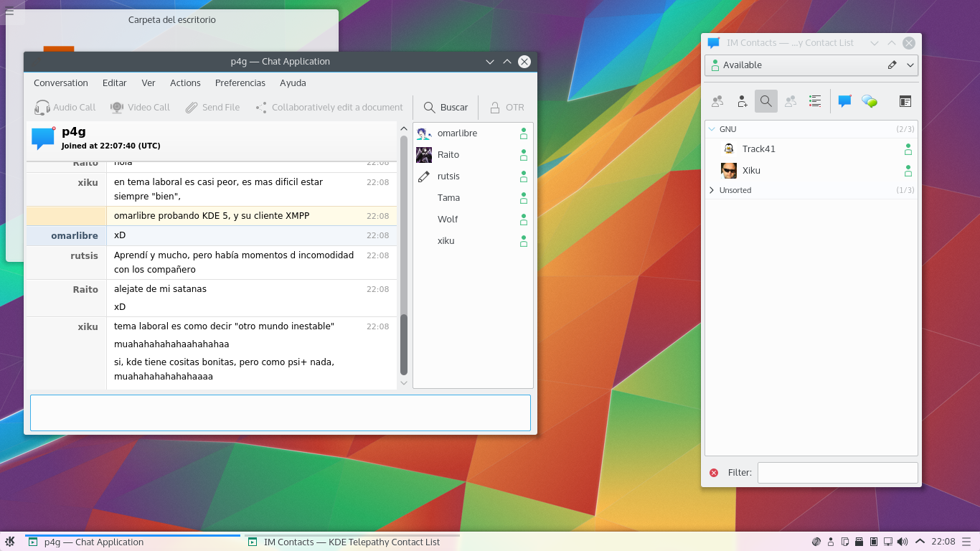The width and height of the screenshot is (980, 551).
Task: Toggle the search contacts magnifier in IM Contacts
Action: pos(766,101)
